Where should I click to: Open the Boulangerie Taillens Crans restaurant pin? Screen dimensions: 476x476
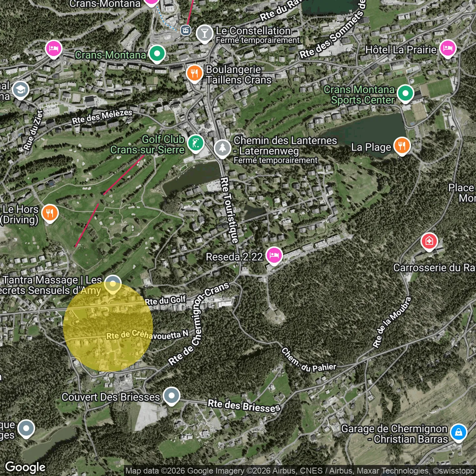tap(194, 74)
